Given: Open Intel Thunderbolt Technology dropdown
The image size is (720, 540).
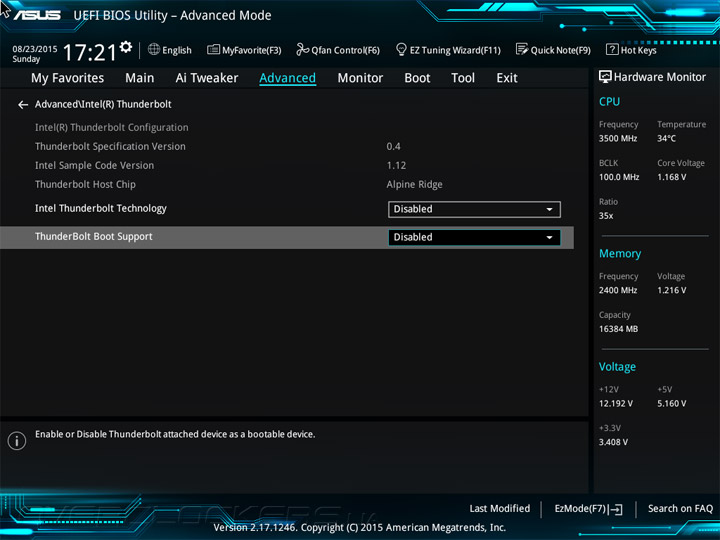Looking at the screenshot, I should tap(474, 209).
